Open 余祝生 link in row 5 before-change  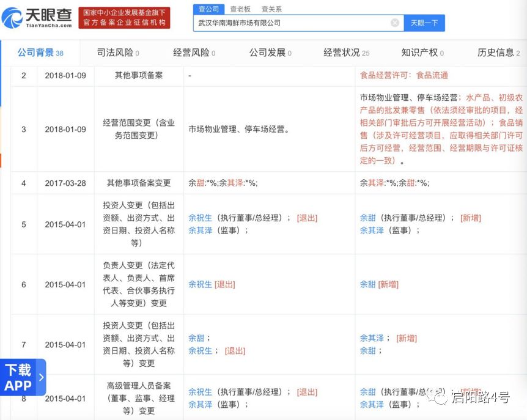click(x=201, y=218)
